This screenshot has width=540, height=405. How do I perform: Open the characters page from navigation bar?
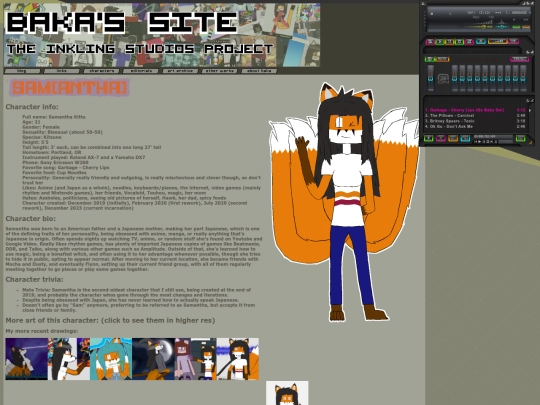(x=101, y=71)
